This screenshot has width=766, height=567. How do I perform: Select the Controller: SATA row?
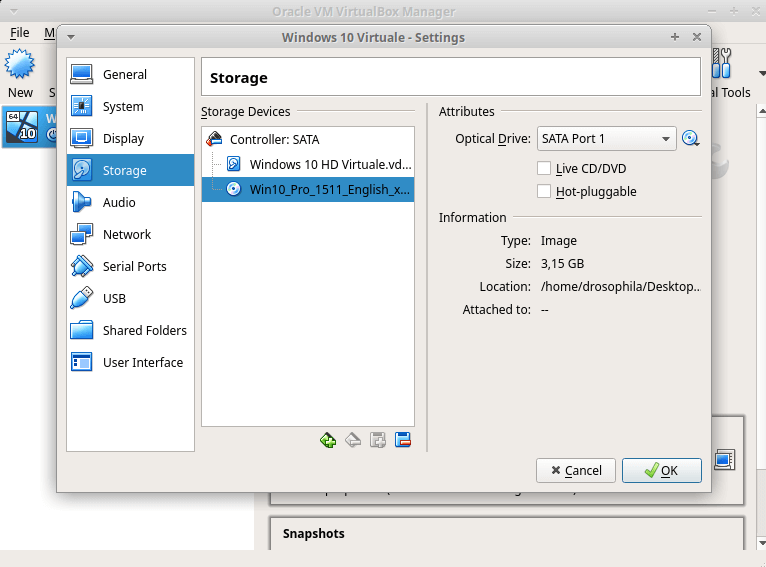coord(308,139)
